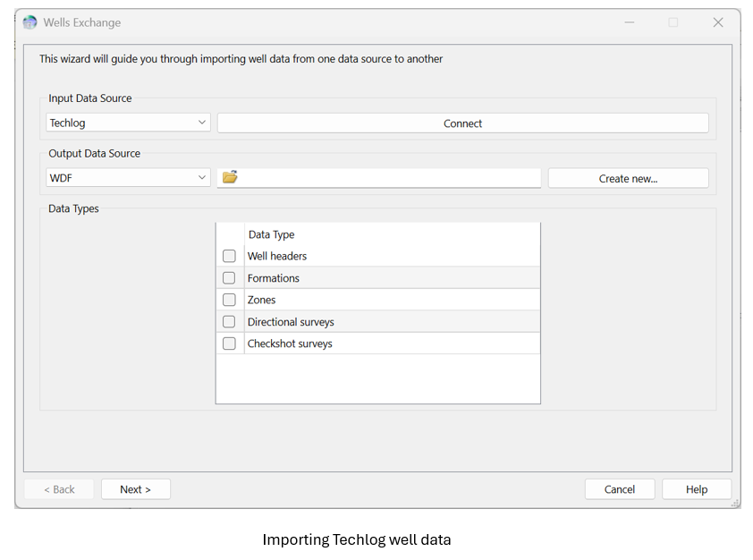Click the Connect button
This screenshot has width=753, height=560.
pos(463,123)
